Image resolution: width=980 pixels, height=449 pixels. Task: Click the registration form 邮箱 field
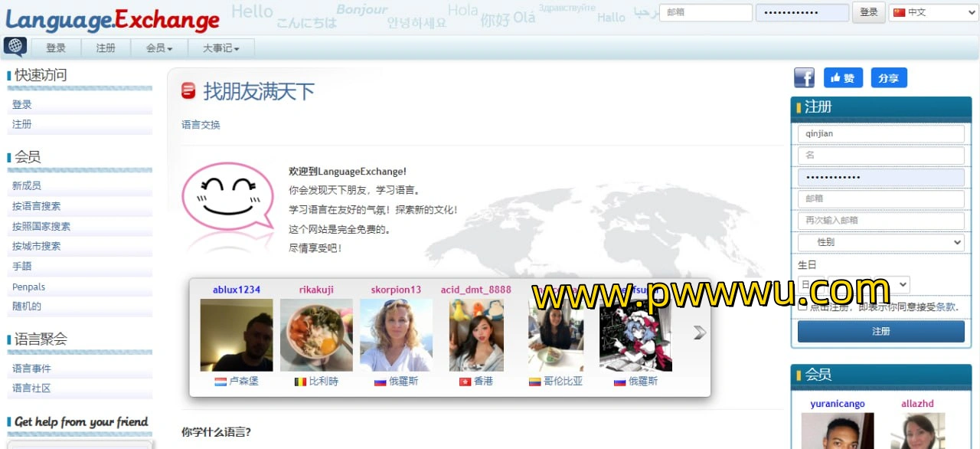pos(881,198)
